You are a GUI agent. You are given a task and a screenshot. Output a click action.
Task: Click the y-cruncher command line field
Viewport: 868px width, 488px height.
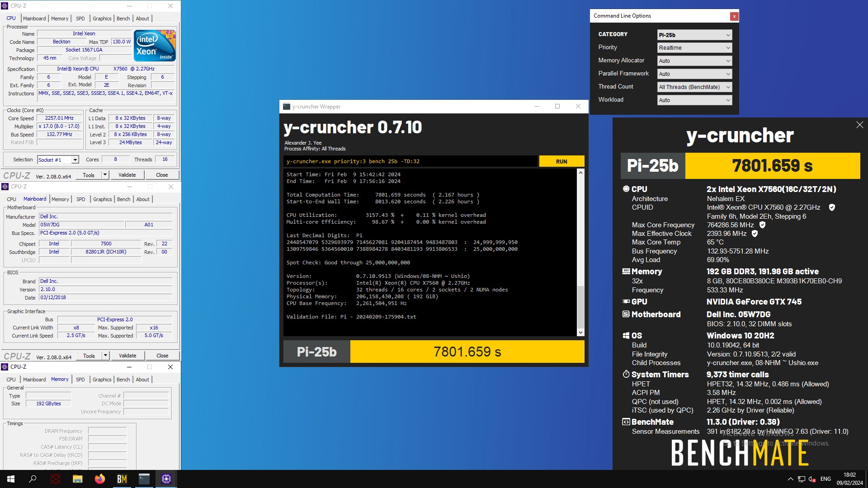410,161
